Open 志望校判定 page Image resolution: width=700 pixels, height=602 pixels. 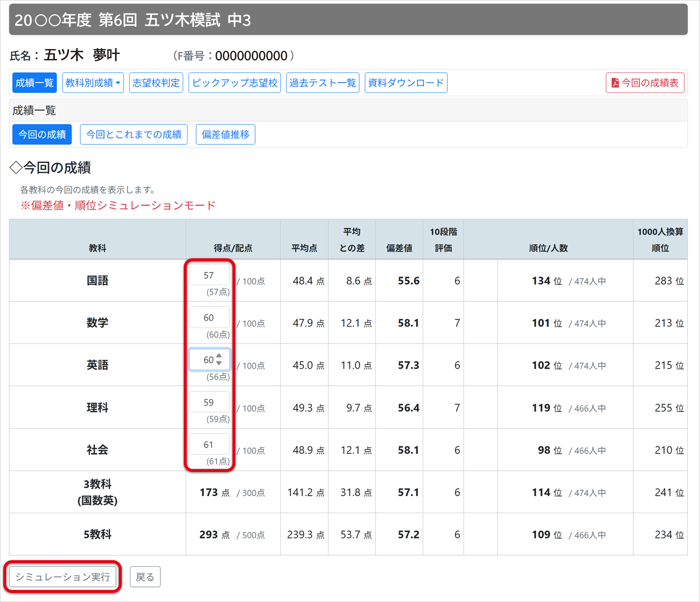tap(156, 83)
